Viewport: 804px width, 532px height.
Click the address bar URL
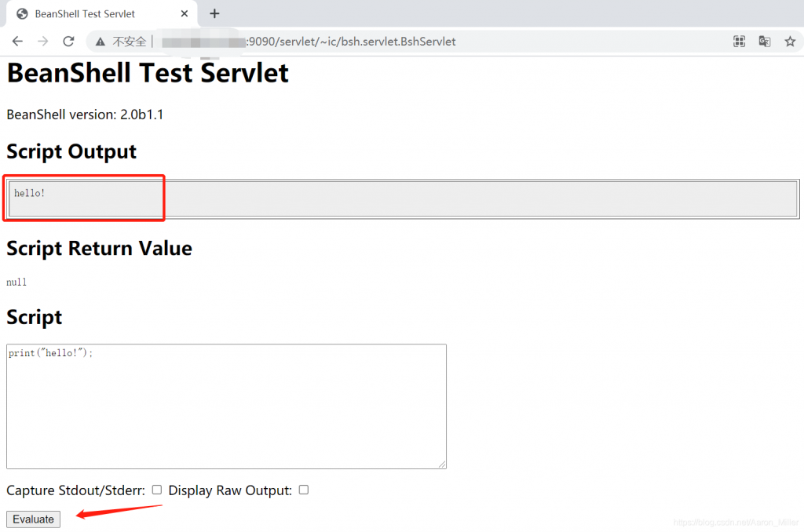[351, 42]
